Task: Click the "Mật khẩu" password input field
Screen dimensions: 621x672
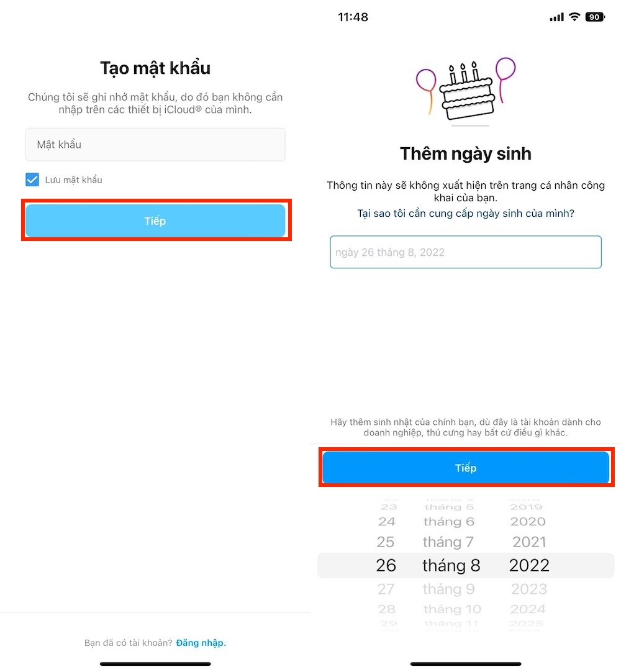Action: coord(155,144)
